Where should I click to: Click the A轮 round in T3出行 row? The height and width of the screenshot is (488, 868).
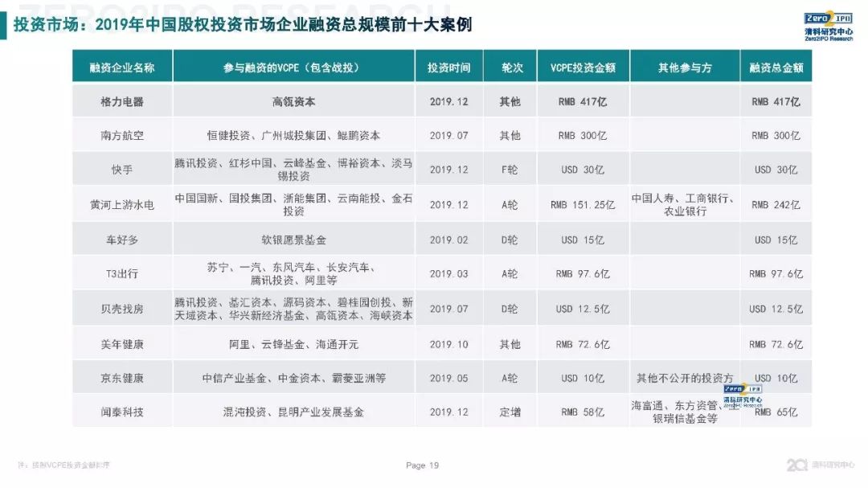(x=510, y=273)
